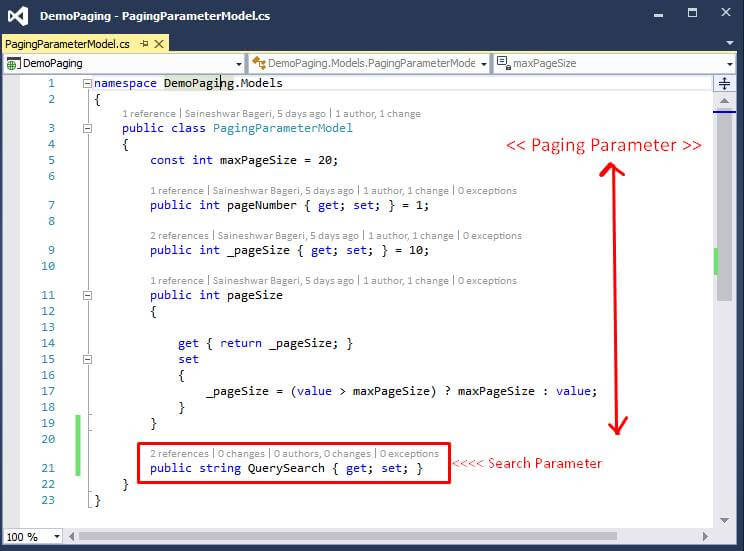Open the DemoPaging.Models.PagingParameterModel type dropdown

(x=484, y=64)
